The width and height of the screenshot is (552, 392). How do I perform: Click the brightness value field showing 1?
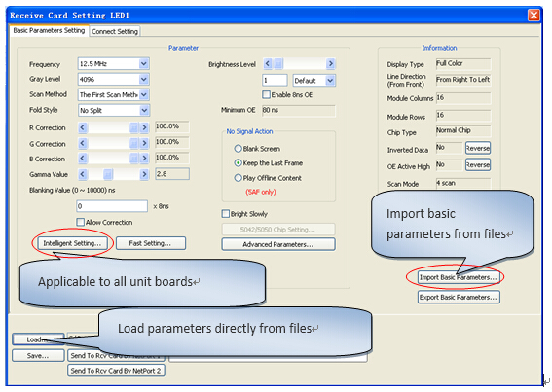click(x=275, y=80)
